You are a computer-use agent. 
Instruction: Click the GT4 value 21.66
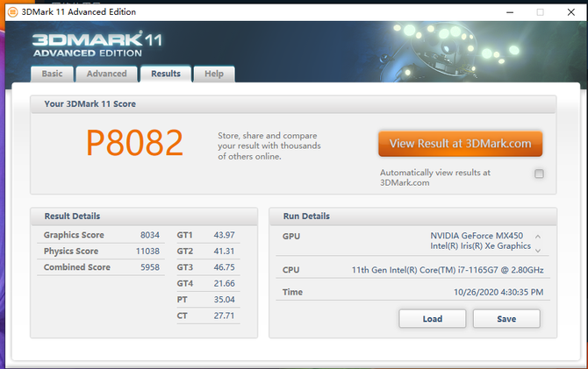point(225,283)
